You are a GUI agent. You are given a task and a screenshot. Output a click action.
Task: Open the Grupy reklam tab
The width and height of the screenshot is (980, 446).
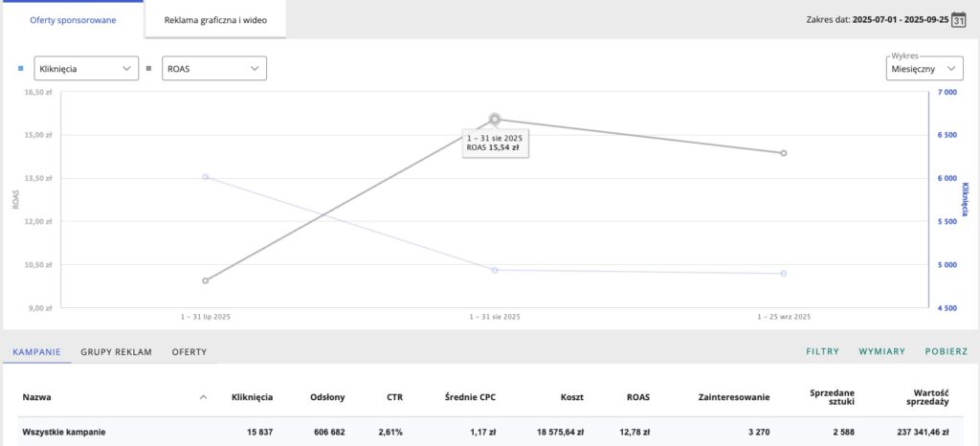coord(116,352)
